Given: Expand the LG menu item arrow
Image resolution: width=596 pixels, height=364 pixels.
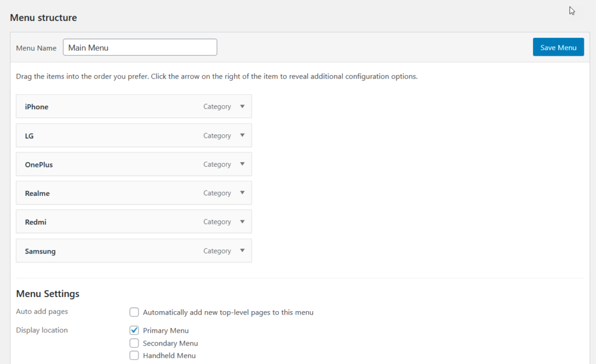Looking at the screenshot, I should pyautogui.click(x=242, y=135).
